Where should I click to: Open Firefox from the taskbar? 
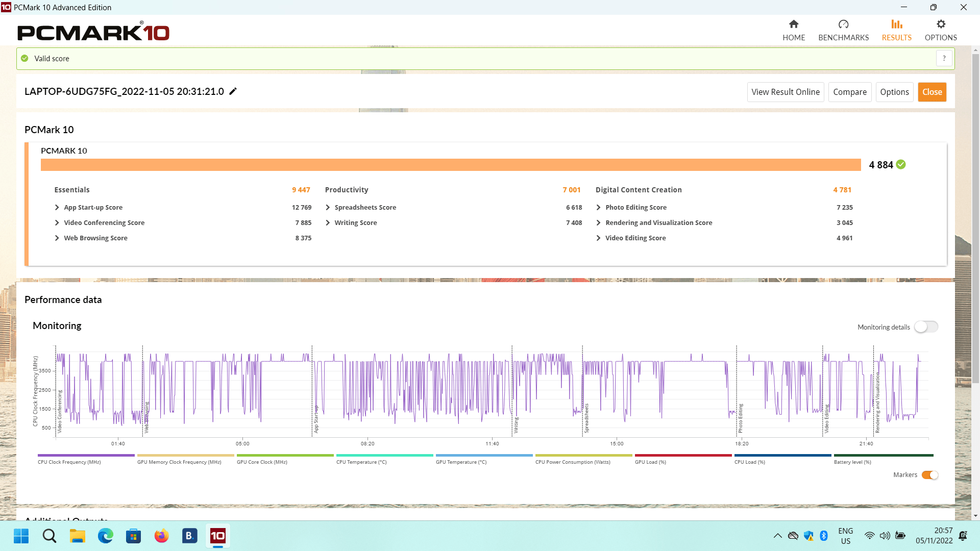(161, 536)
